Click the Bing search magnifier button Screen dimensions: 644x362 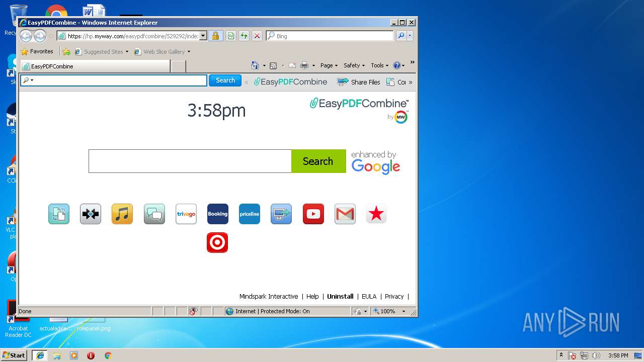pos(400,36)
